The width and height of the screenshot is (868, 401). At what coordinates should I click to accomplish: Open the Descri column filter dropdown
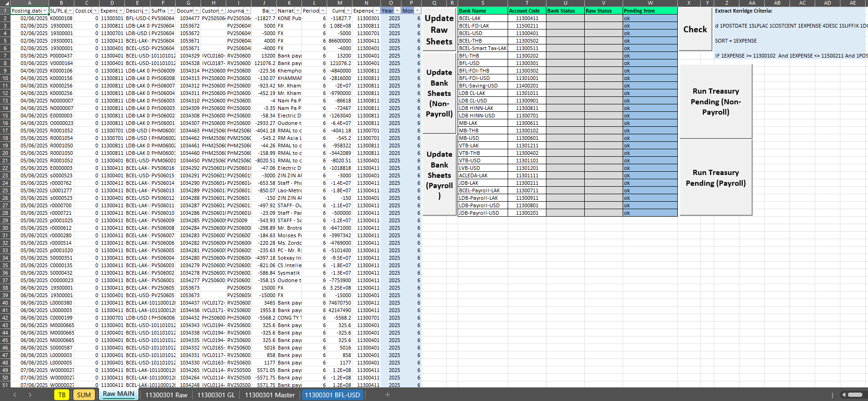coord(146,10)
